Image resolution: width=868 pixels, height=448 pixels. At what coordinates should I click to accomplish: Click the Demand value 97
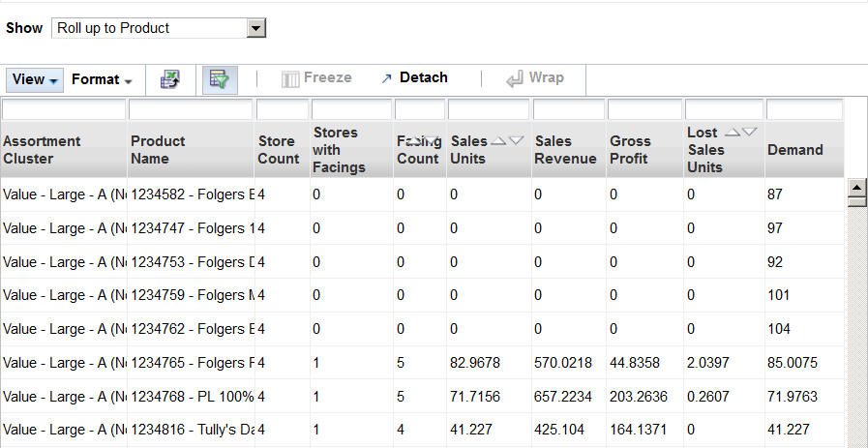775,228
